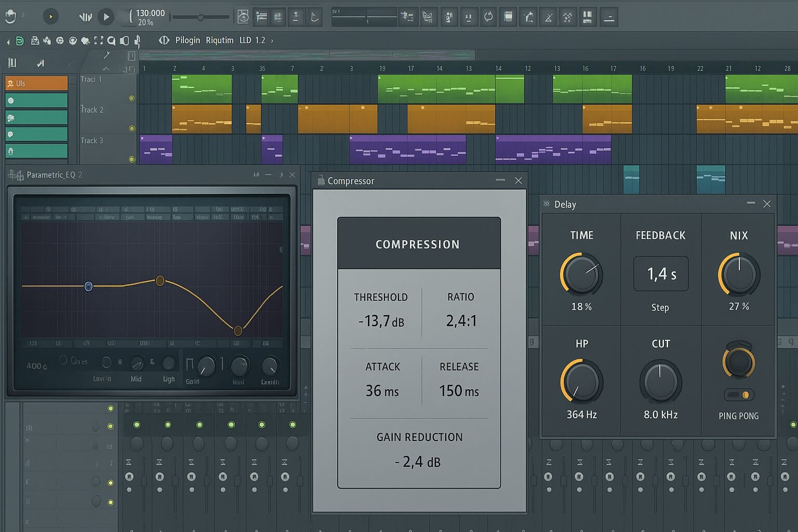Click the small yellow play button at top left

pos(50,17)
